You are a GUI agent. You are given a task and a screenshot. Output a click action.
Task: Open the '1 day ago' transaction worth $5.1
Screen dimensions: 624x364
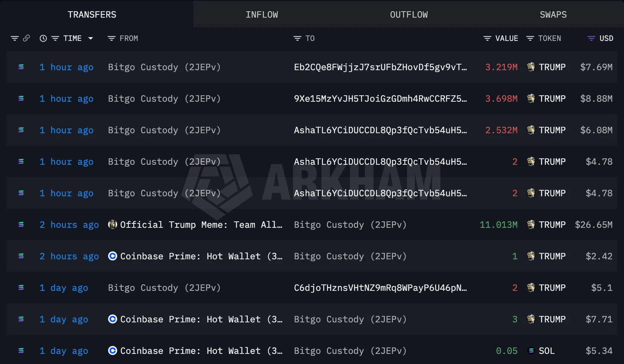(x=64, y=288)
